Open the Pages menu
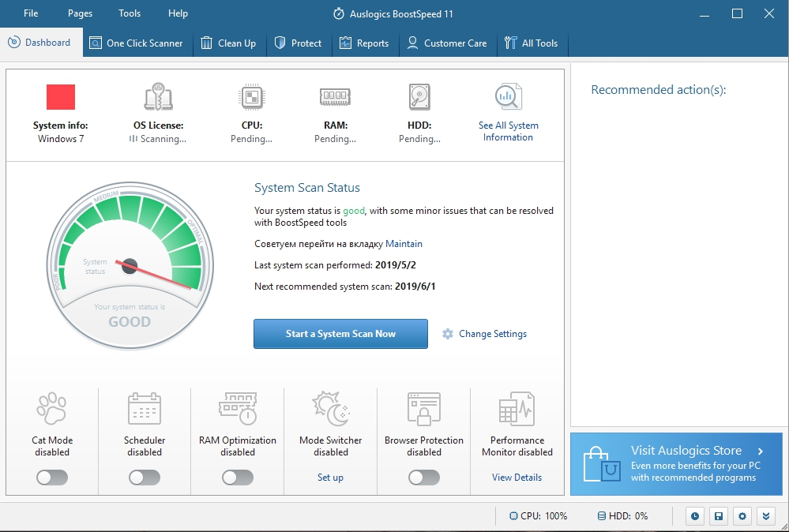789x532 pixels. [80, 13]
